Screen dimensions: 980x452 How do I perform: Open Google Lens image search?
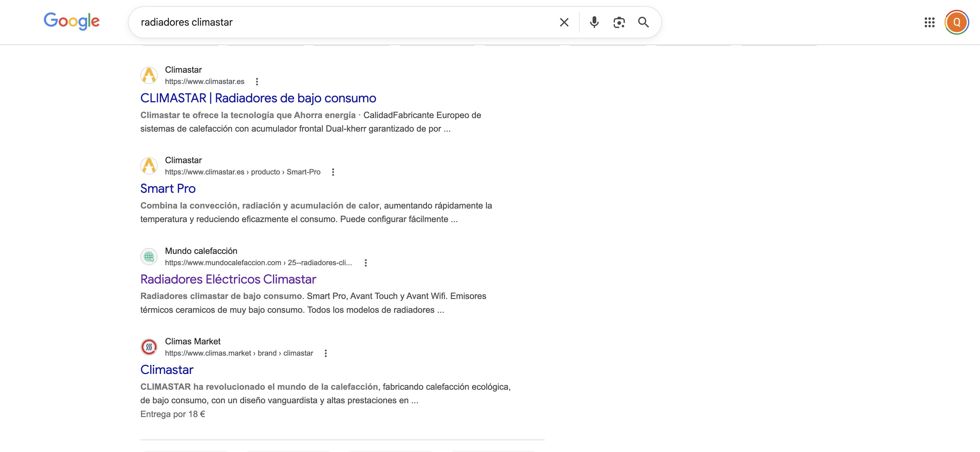point(619,22)
